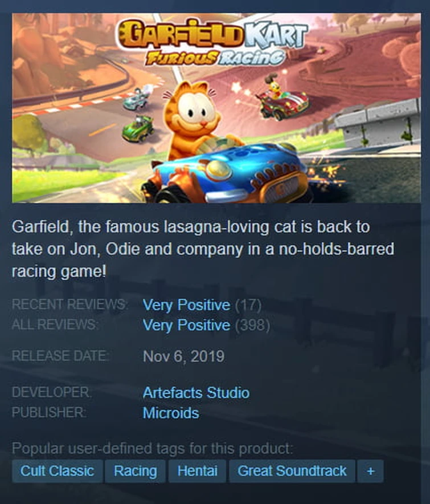
Task: Click the Hentai tag
Action: 197,471
